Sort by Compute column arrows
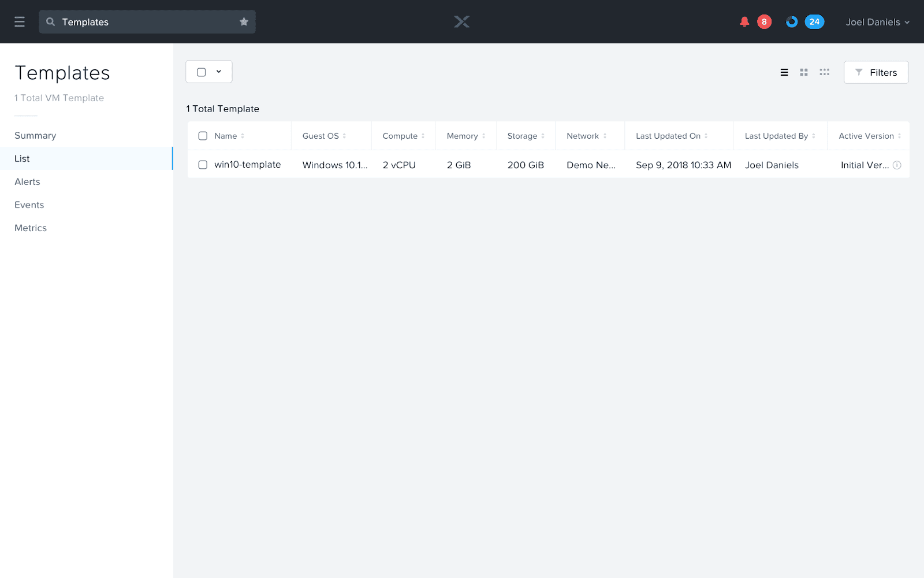The height and width of the screenshot is (578, 924). click(423, 136)
